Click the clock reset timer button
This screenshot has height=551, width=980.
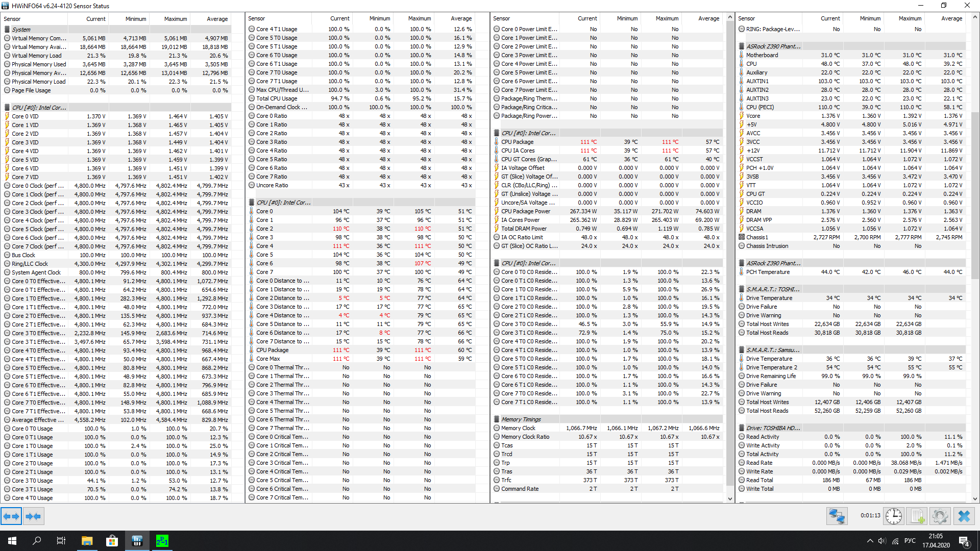point(893,516)
